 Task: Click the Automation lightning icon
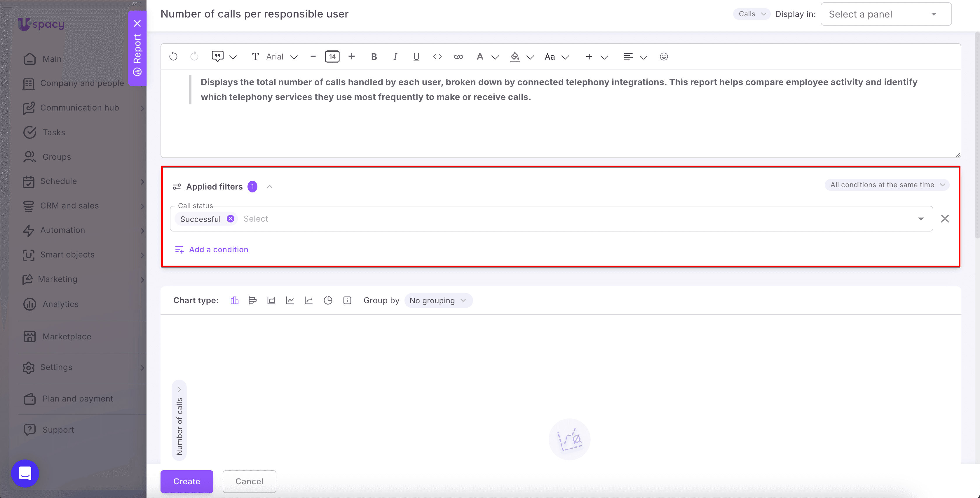click(x=29, y=230)
